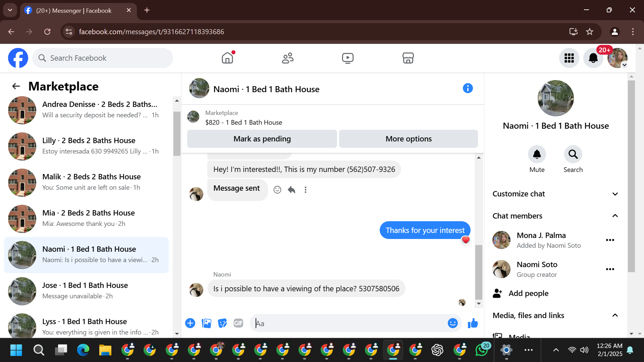
Task: Choose a sticker
Action: point(222,323)
